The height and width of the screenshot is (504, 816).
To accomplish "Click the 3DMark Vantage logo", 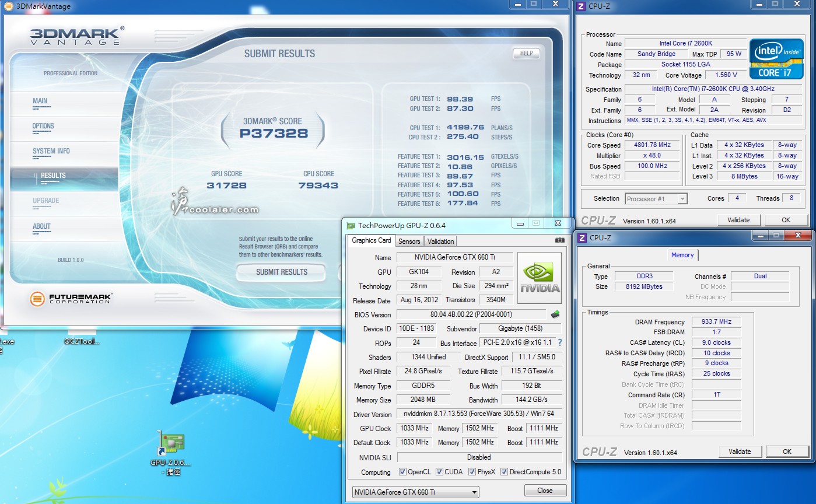I will pyautogui.click(x=76, y=36).
